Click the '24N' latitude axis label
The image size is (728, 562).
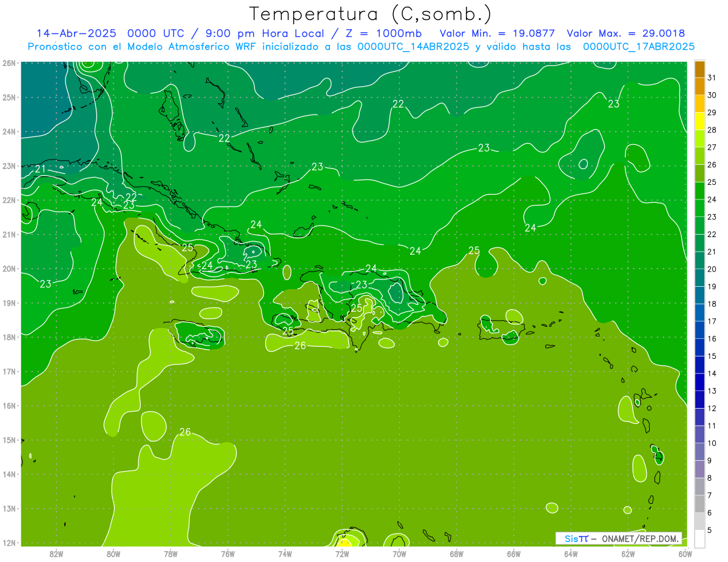click(x=9, y=132)
